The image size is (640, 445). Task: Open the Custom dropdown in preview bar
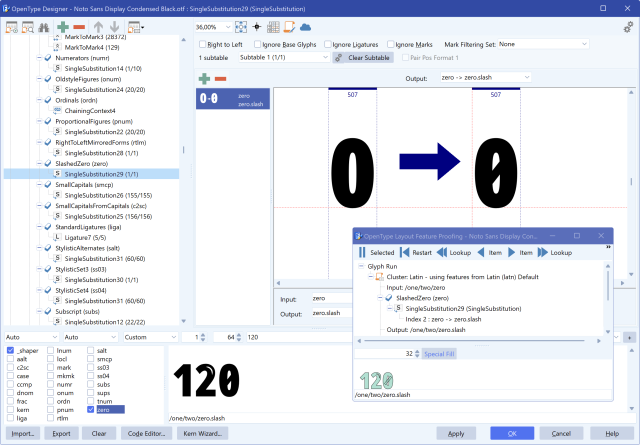(x=151, y=337)
